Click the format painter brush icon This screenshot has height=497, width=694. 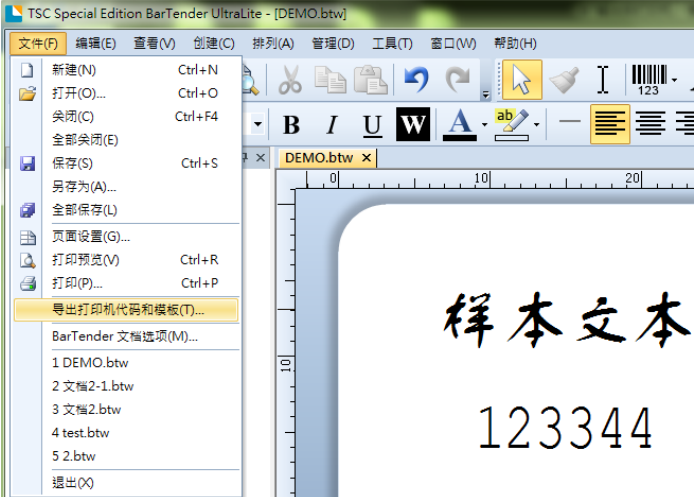point(563,80)
